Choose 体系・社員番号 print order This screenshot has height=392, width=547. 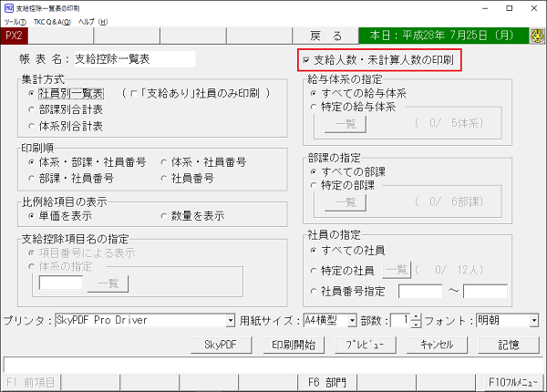[163, 162]
